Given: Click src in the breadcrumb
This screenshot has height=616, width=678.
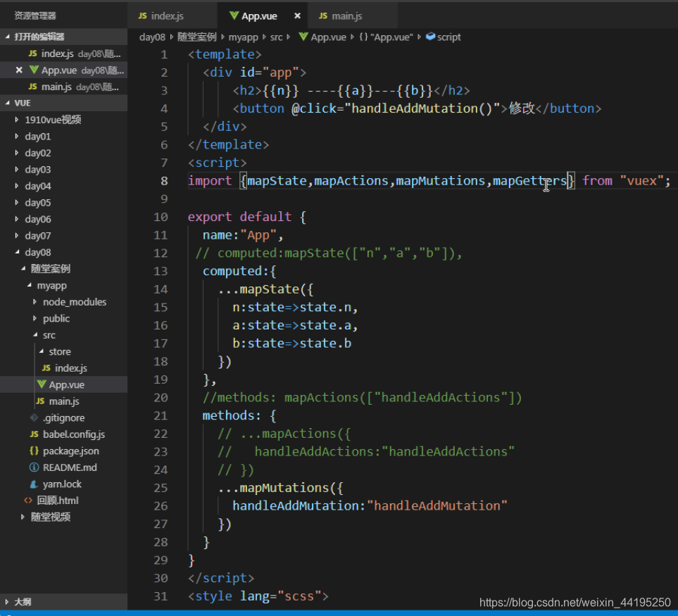Looking at the screenshot, I should click(x=276, y=37).
